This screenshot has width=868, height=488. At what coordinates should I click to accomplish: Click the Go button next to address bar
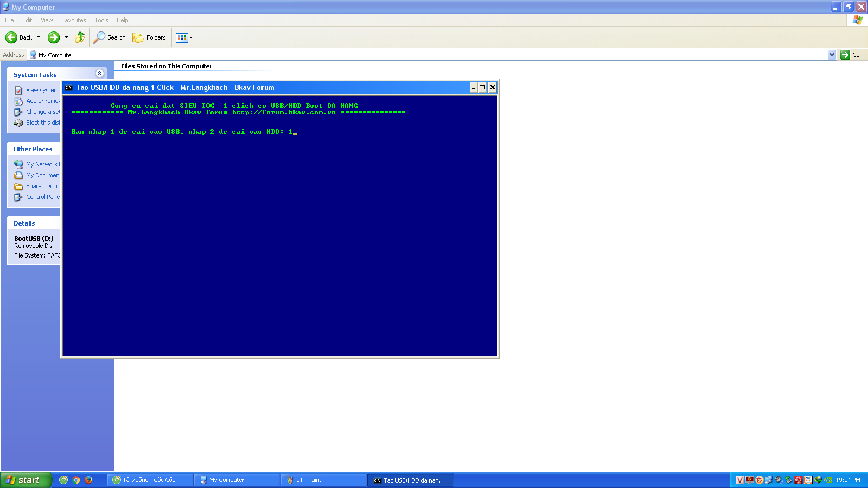coord(850,55)
